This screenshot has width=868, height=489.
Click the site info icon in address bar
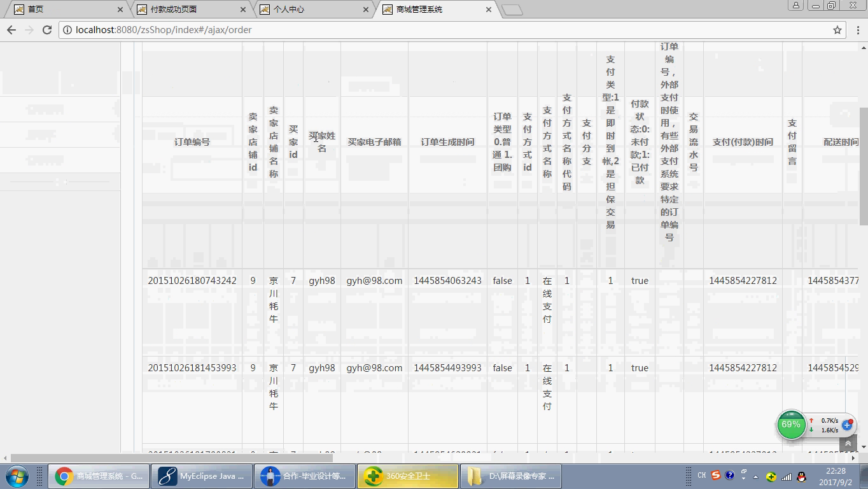tap(67, 30)
